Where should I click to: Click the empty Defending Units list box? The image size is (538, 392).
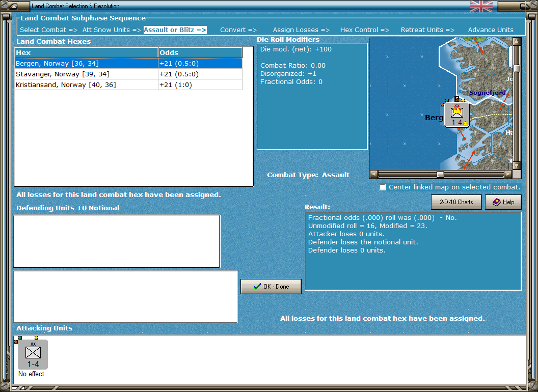(x=117, y=241)
